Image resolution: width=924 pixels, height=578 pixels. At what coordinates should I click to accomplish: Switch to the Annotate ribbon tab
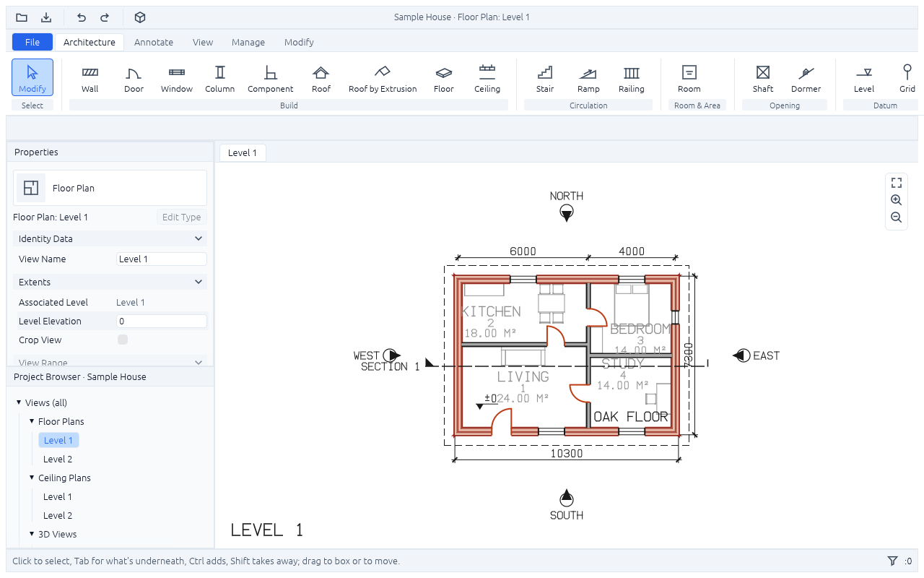tap(154, 42)
